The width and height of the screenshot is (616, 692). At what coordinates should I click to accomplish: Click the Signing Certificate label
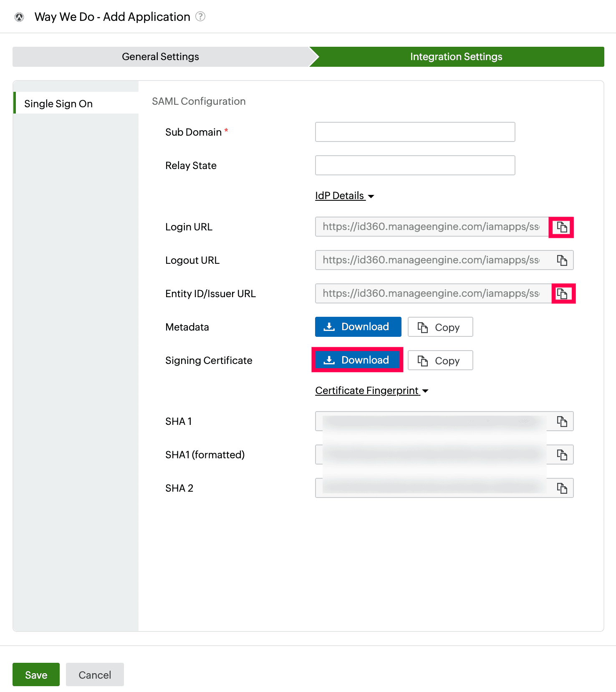(x=209, y=361)
